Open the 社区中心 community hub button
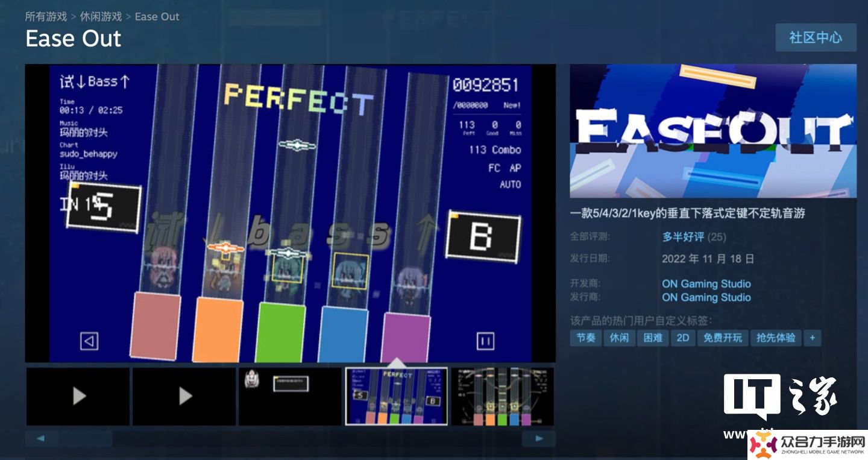Image resolution: width=868 pixels, height=460 pixels. 816,37
